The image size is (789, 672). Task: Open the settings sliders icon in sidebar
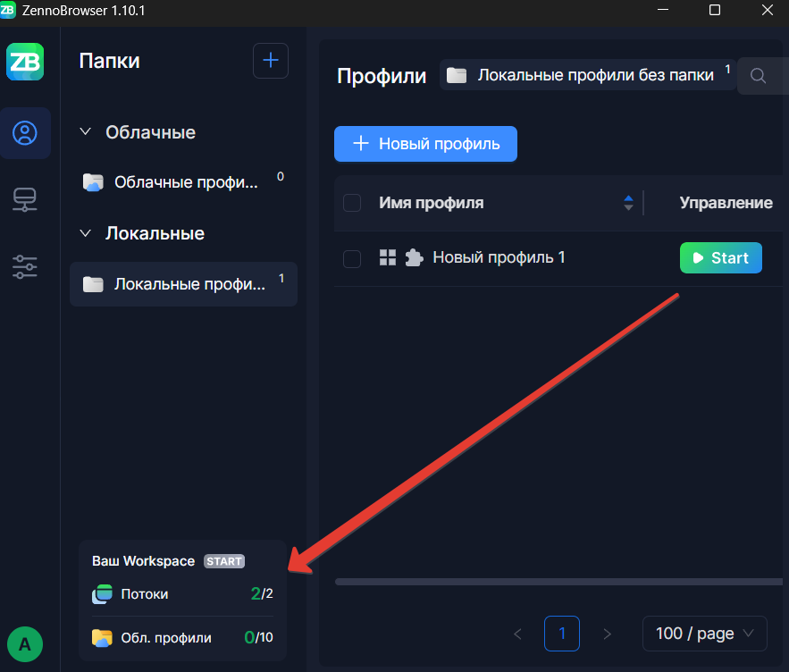pos(25,267)
